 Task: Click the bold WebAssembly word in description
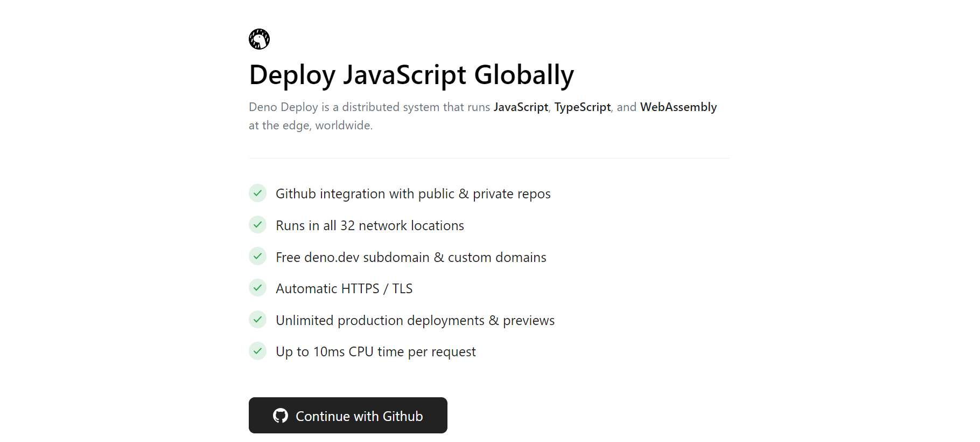click(678, 107)
